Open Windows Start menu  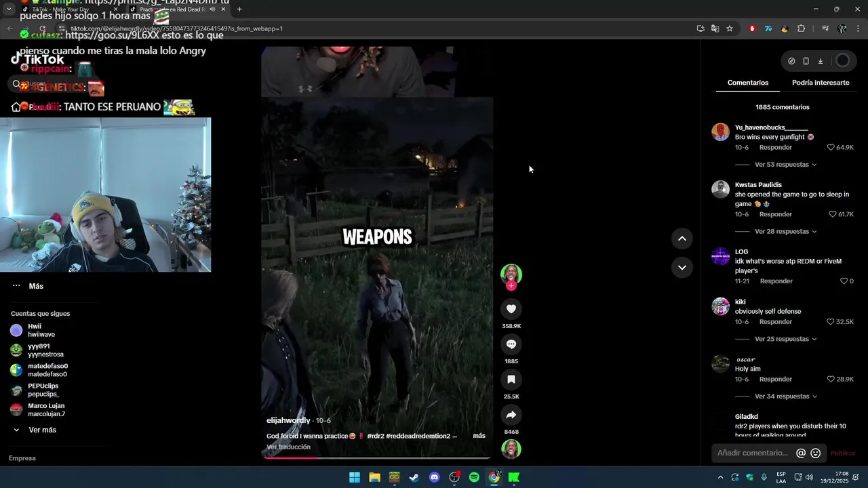pos(355,477)
